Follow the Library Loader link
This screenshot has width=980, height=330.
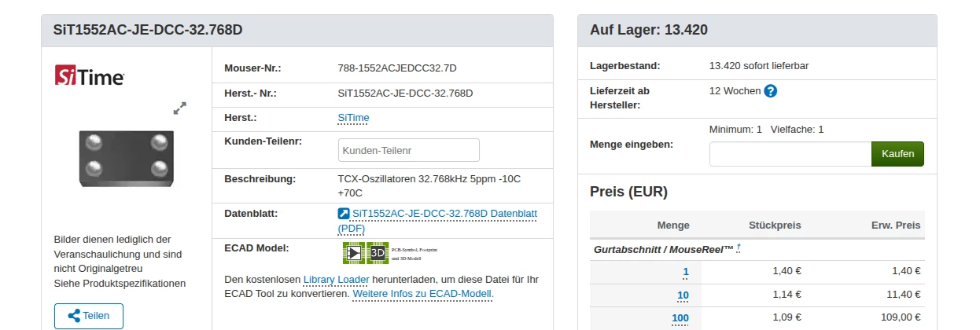337,279
